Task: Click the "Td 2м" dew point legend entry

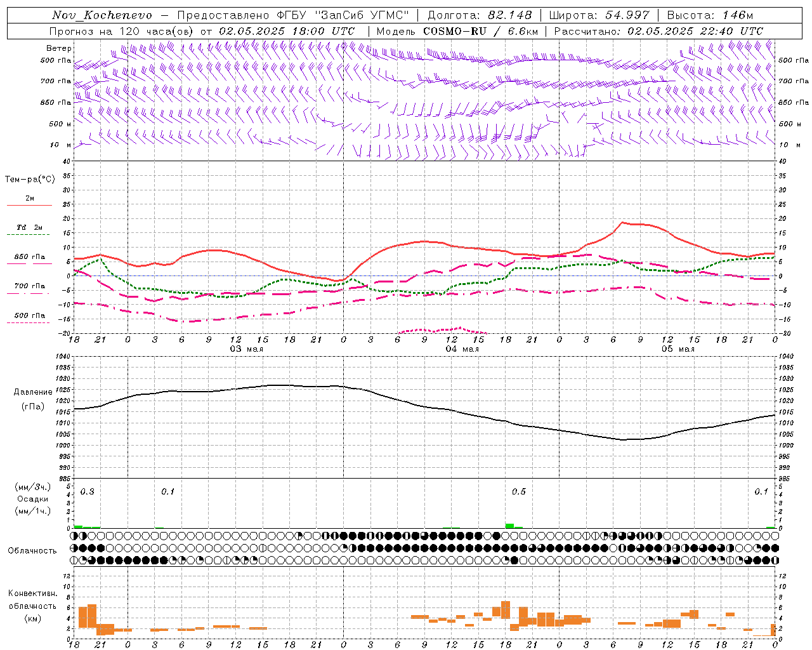Action: (x=29, y=227)
